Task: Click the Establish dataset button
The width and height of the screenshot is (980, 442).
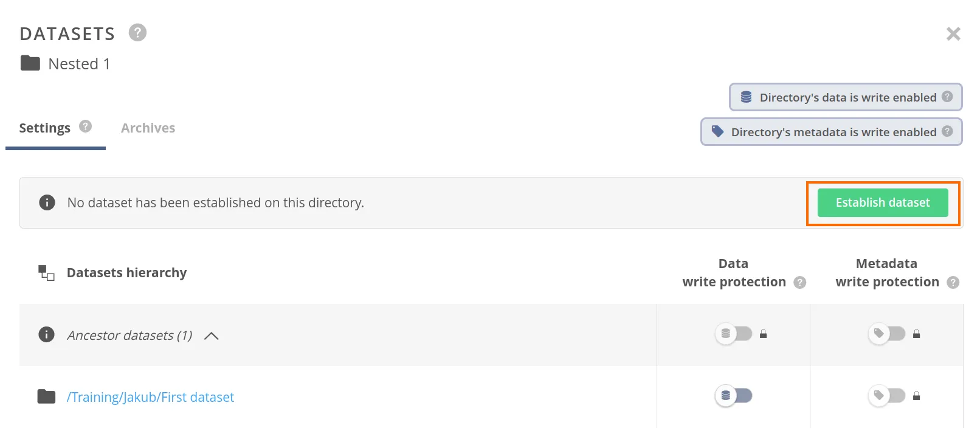Action: click(882, 202)
